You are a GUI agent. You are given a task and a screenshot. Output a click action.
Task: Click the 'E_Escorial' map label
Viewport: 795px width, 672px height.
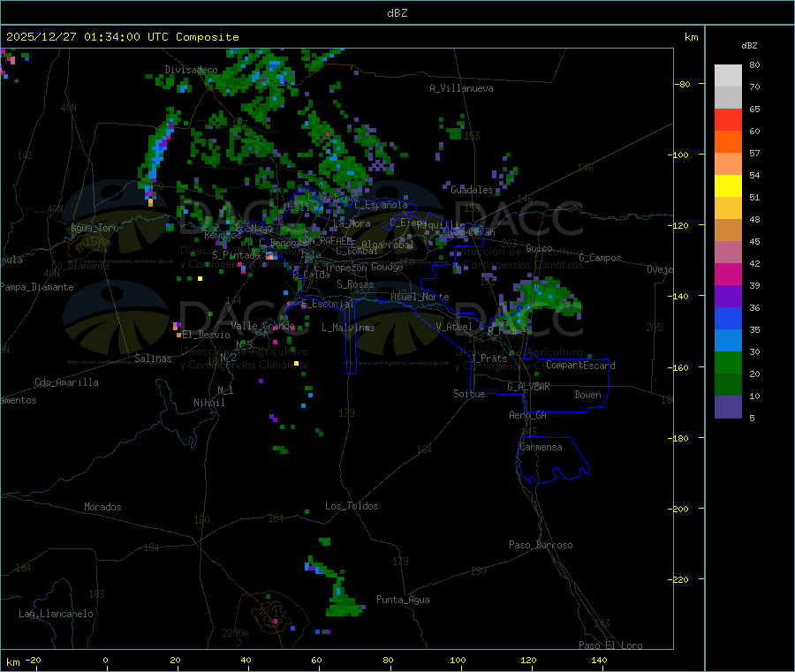tap(328, 304)
